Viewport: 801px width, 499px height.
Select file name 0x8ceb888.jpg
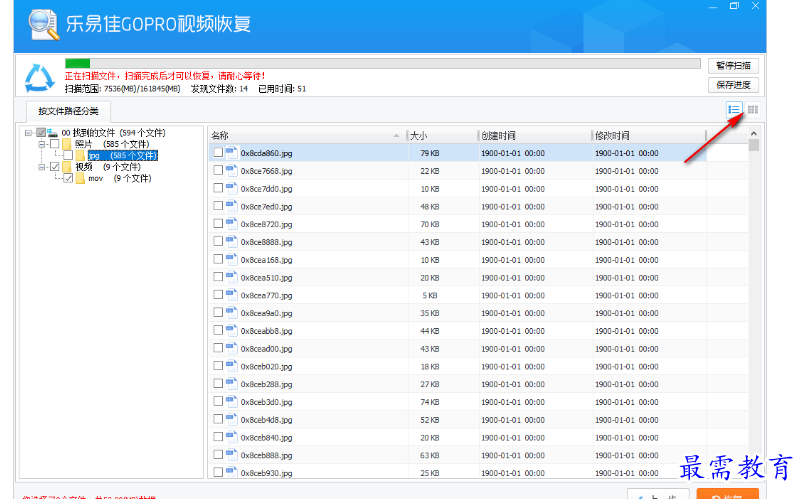point(266,455)
